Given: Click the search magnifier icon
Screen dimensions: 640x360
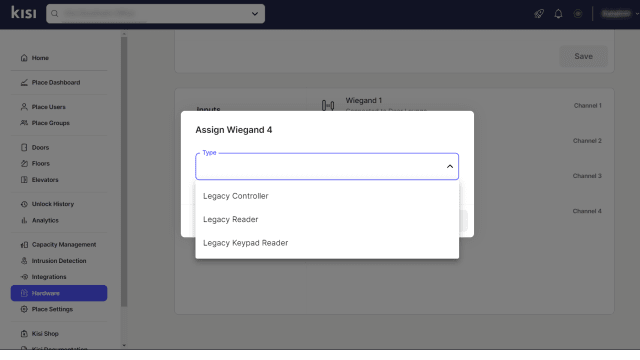Looking at the screenshot, I should (x=55, y=14).
